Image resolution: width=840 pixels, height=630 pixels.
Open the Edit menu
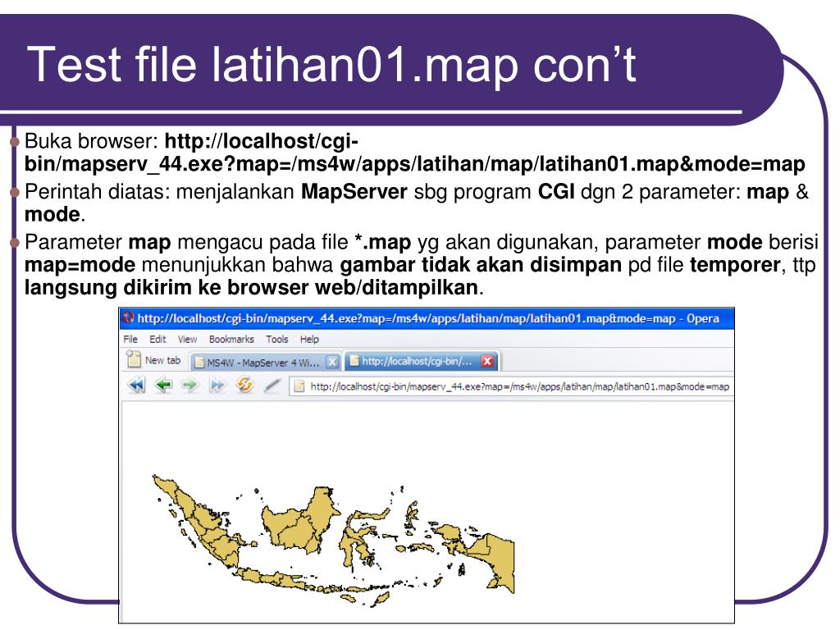[157, 339]
